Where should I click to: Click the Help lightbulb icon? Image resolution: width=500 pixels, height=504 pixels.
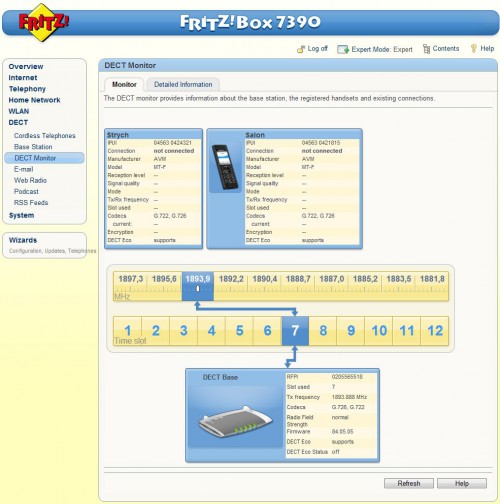point(473,49)
